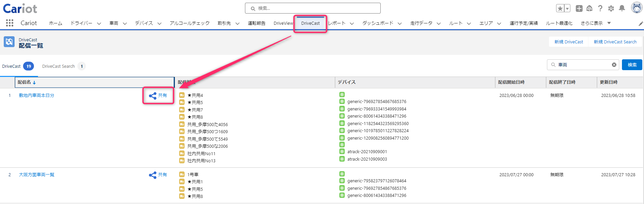Open the app launcher grid
This screenshot has height=204, width=644.
coord(10,23)
